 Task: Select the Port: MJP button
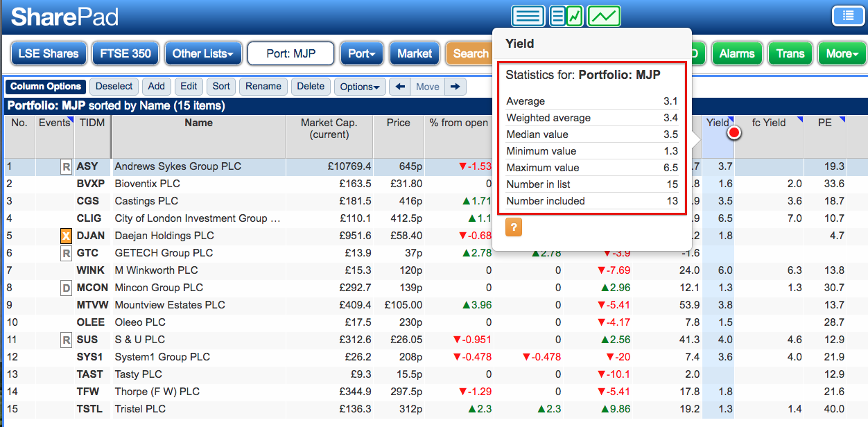coord(291,53)
